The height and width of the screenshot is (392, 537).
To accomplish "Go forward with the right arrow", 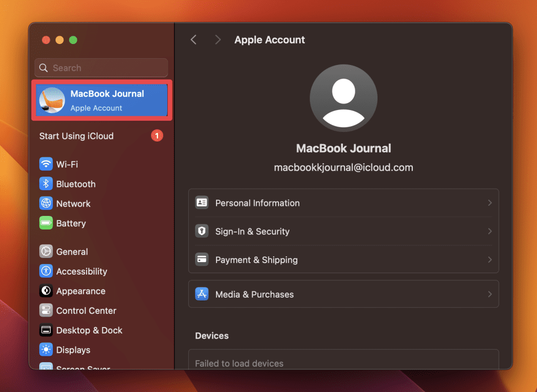I will [x=218, y=40].
